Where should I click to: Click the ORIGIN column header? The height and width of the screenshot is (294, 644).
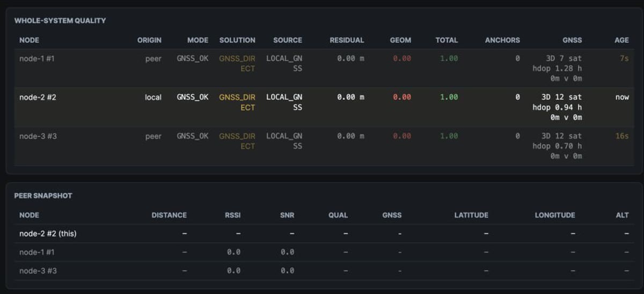click(149, 40)
